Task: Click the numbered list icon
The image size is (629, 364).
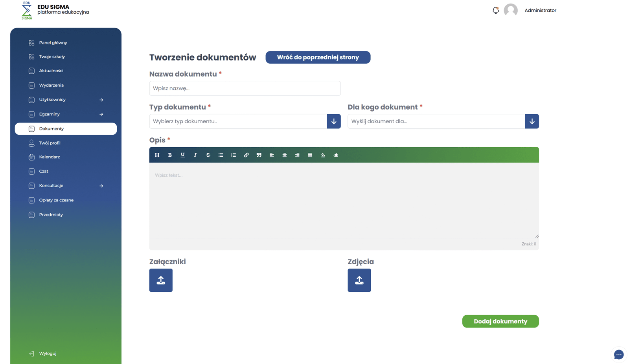Action: [x=234, y=155]
